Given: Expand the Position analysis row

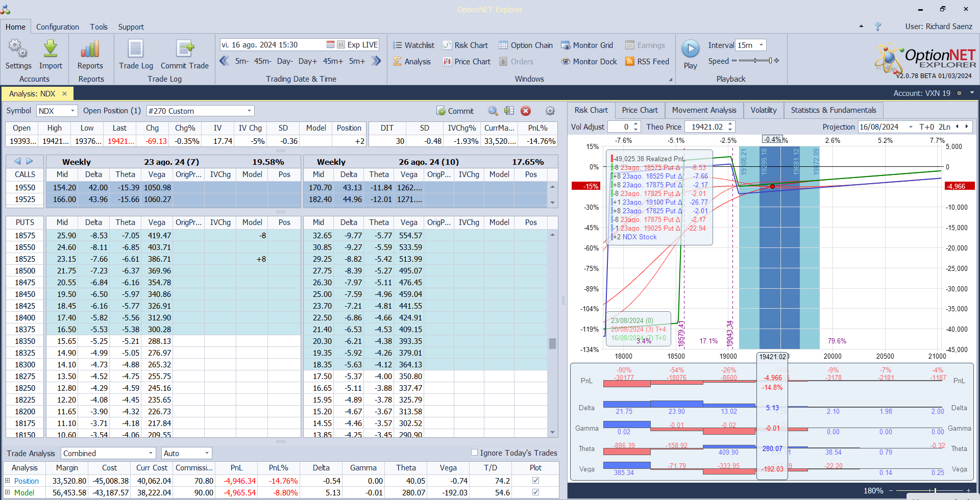Looking at the screenshot, I should click(x=8, y=481).
